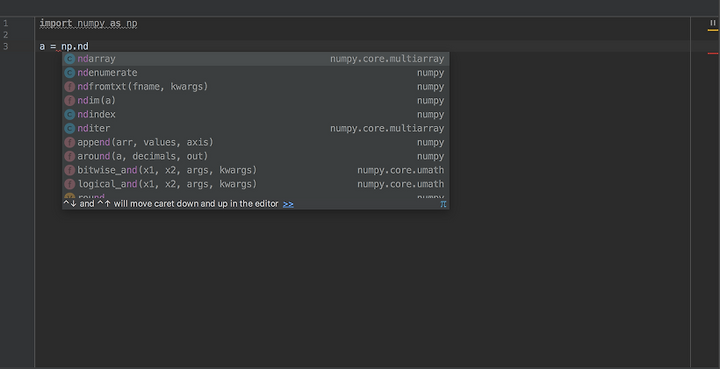Click 'numpy.core.multiarray' label on ndarray row
Viewport: 720px width, 369px height.
pyautogui.click(x=387, y=59)
